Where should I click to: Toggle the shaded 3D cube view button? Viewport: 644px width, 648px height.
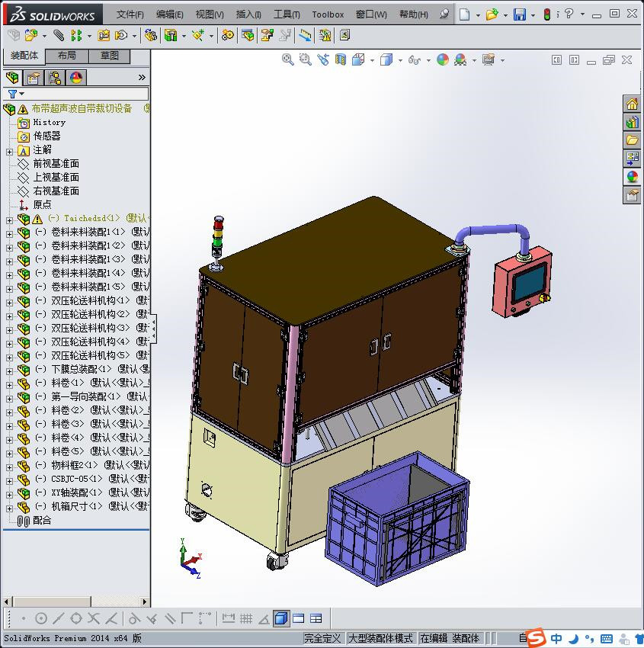pyautogui.click(x=281, y=618)
